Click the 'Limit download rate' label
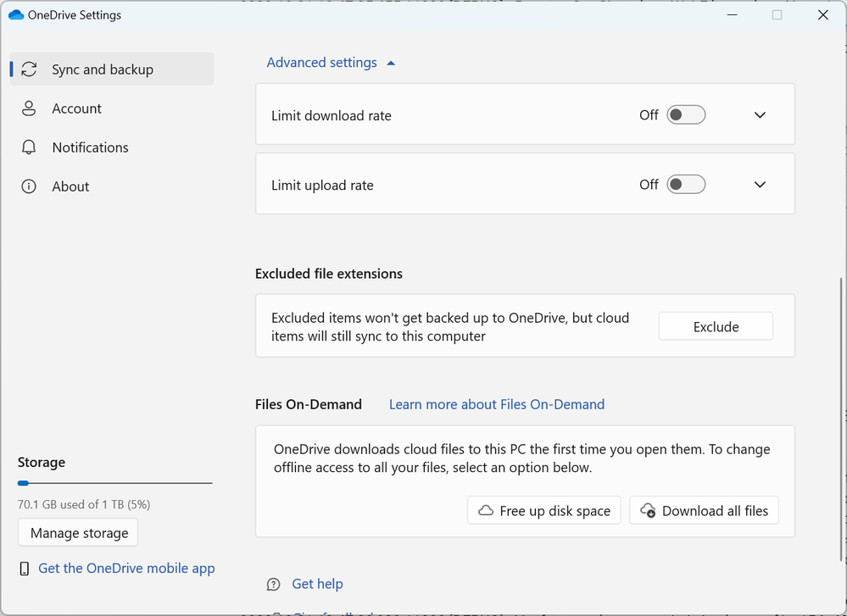 click(x=332, y=115)
